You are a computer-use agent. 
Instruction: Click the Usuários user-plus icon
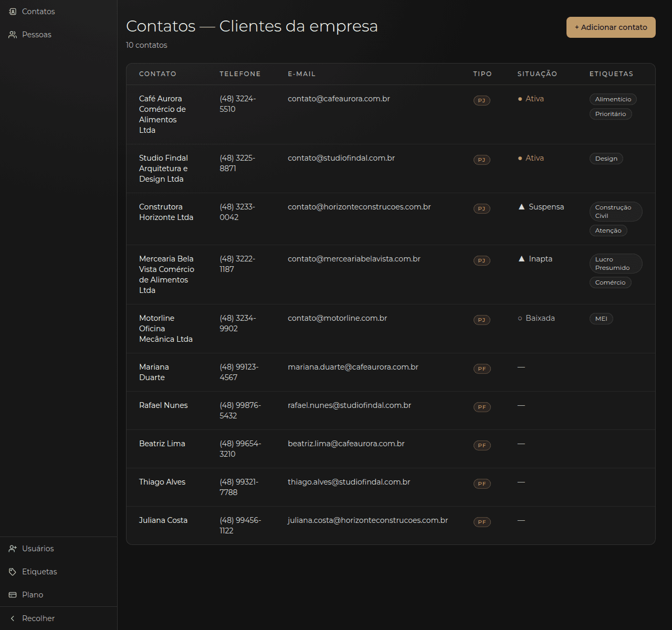click(13, 549)
